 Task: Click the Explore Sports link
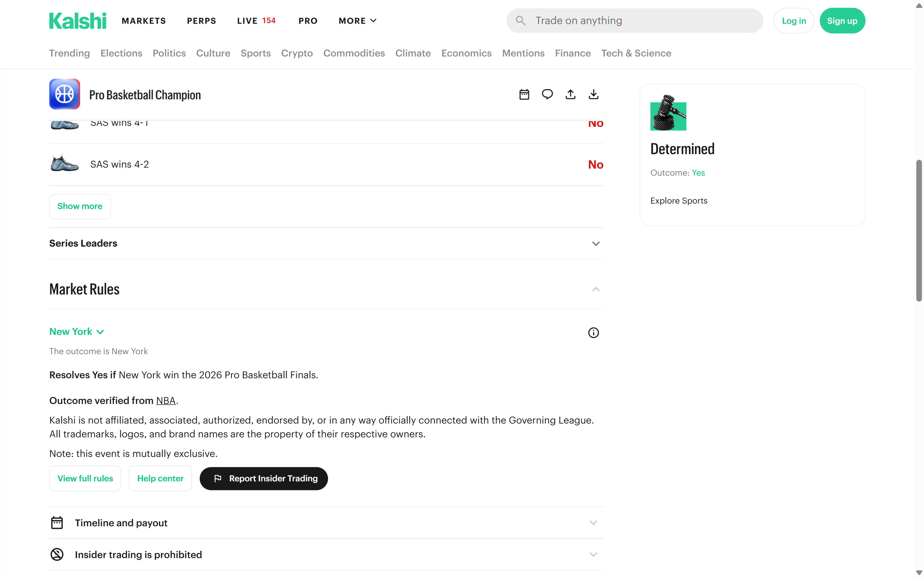pyautogui.click(x=679, y=201)
